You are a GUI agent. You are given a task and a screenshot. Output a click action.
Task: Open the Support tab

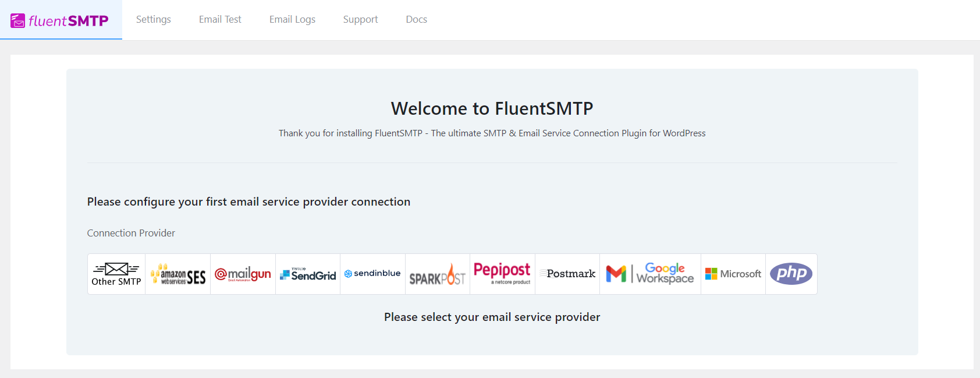360,19
